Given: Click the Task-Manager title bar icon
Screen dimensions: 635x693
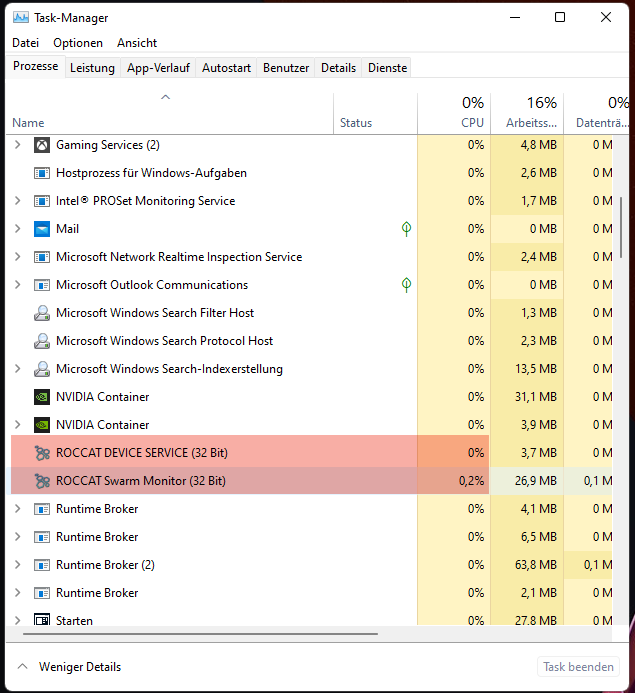Looking at the screenshot, I should point(21,18).
